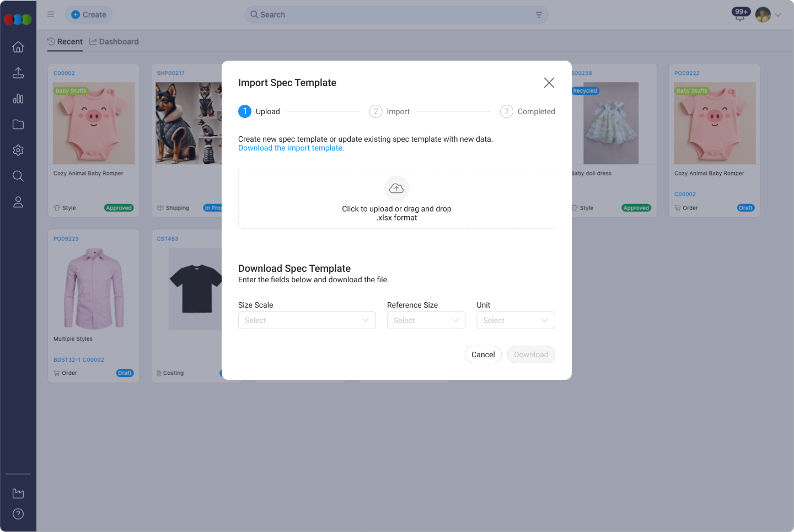Expand the Unit select dropdown

(x=515, y=320)
